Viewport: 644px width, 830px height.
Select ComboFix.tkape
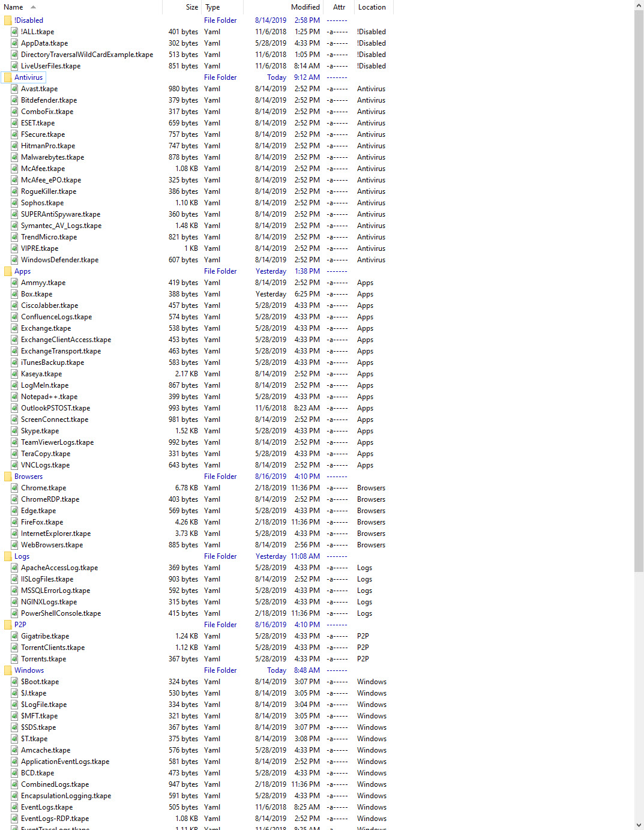47,112
